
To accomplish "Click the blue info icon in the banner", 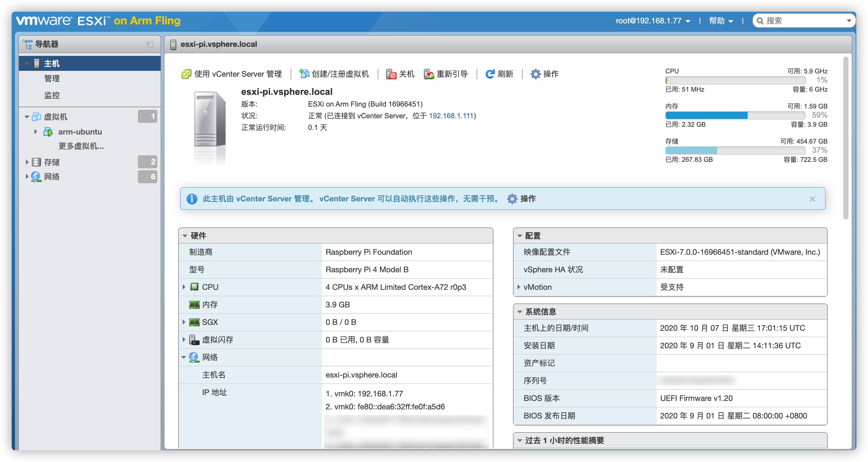I will pos(192,199).
